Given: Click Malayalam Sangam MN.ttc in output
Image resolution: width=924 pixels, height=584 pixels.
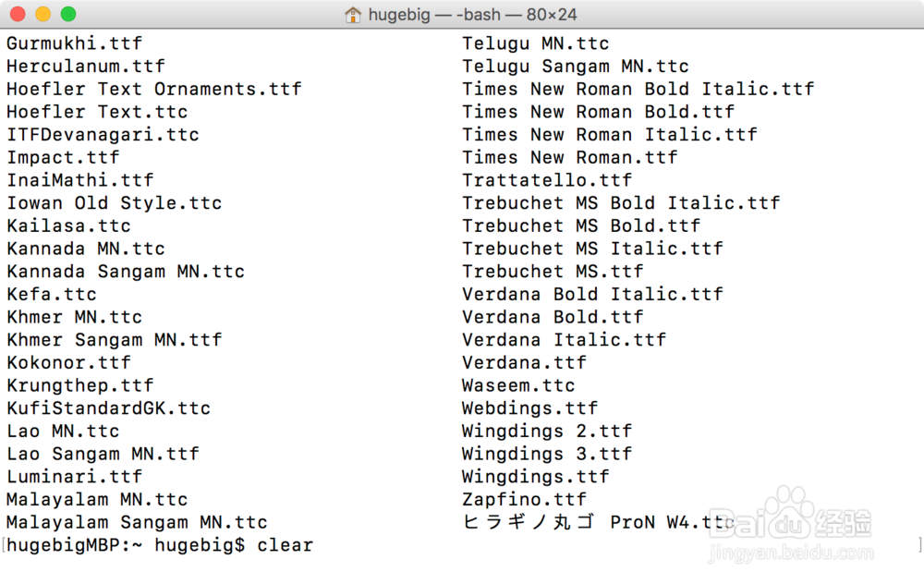Looking at the screenshot, I should pyautogui.click(x=137, y=522).
